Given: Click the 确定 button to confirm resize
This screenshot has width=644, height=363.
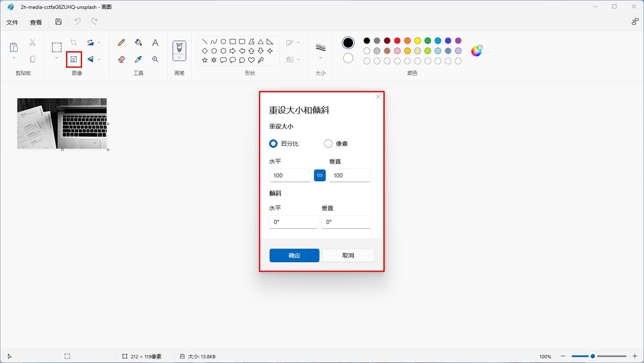Looking at the screenshot, I should pyautogui.click(x=294, y=255).
